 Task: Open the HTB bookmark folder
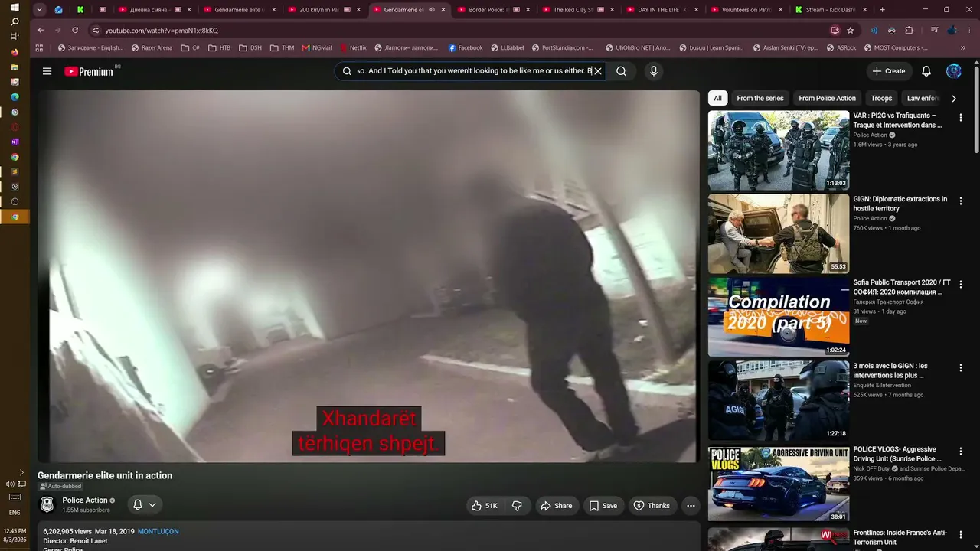219,47
